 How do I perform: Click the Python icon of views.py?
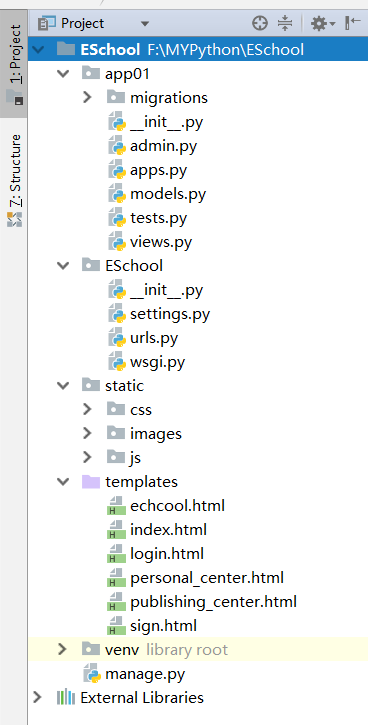coord(117,242)
